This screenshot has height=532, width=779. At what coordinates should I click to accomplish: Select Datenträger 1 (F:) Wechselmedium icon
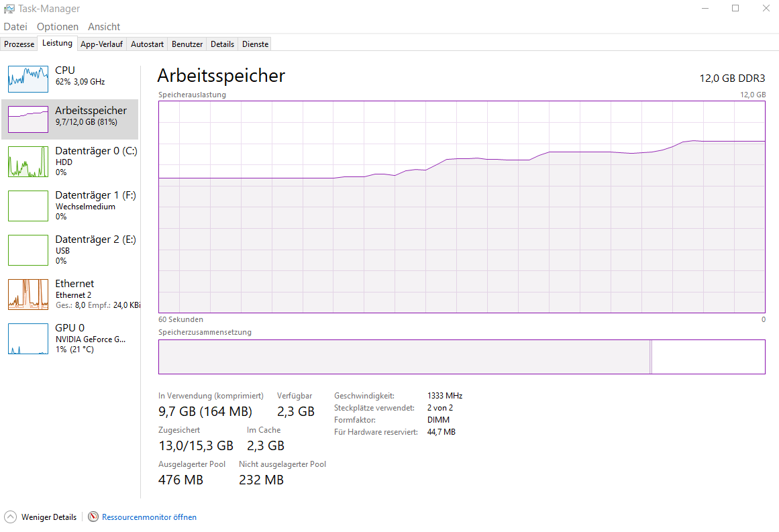pos(28,206)
